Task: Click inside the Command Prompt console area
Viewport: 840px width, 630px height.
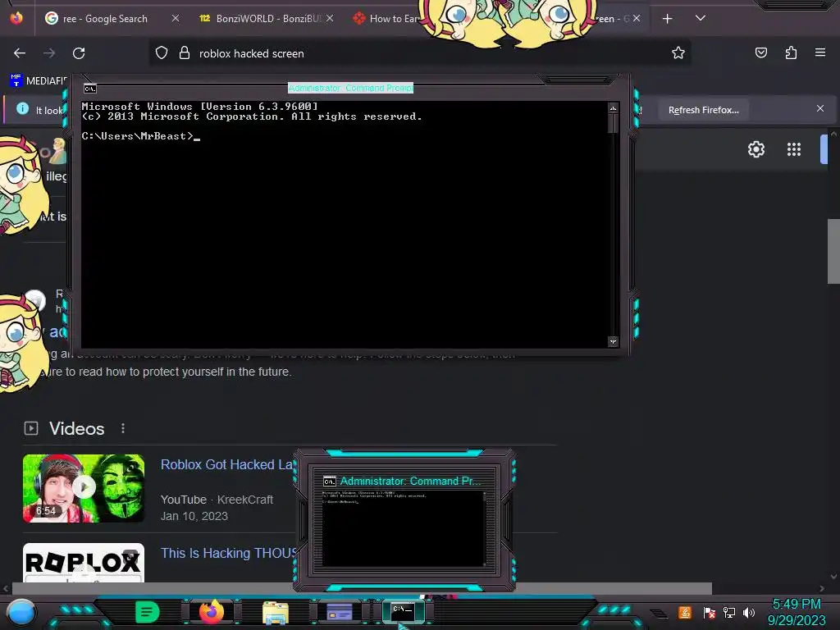Action: click(x=345, y=225)
